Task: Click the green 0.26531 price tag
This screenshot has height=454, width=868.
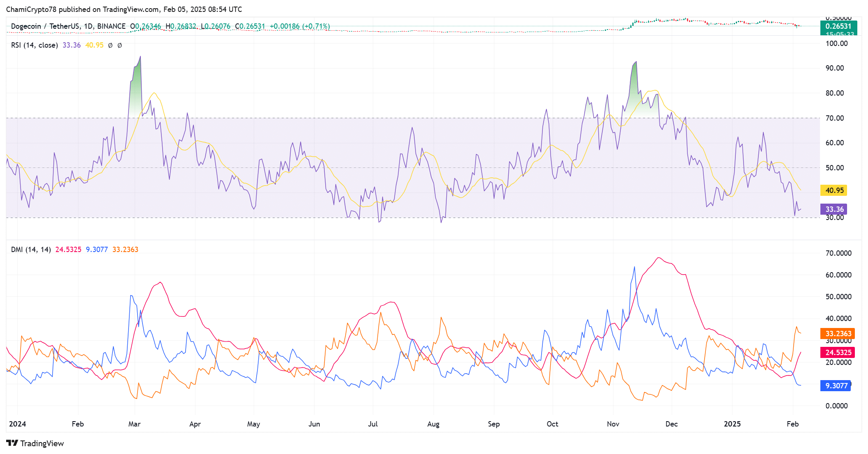Action: pos(838,26)
